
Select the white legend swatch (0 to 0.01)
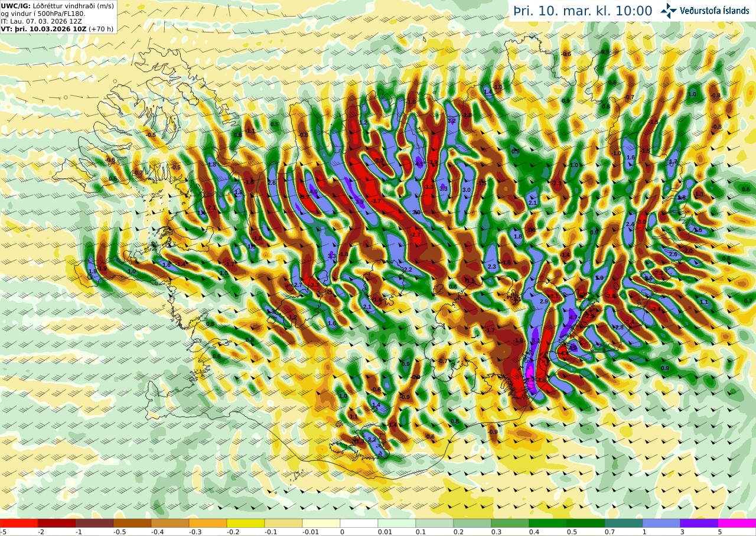(x=359, y=523)
